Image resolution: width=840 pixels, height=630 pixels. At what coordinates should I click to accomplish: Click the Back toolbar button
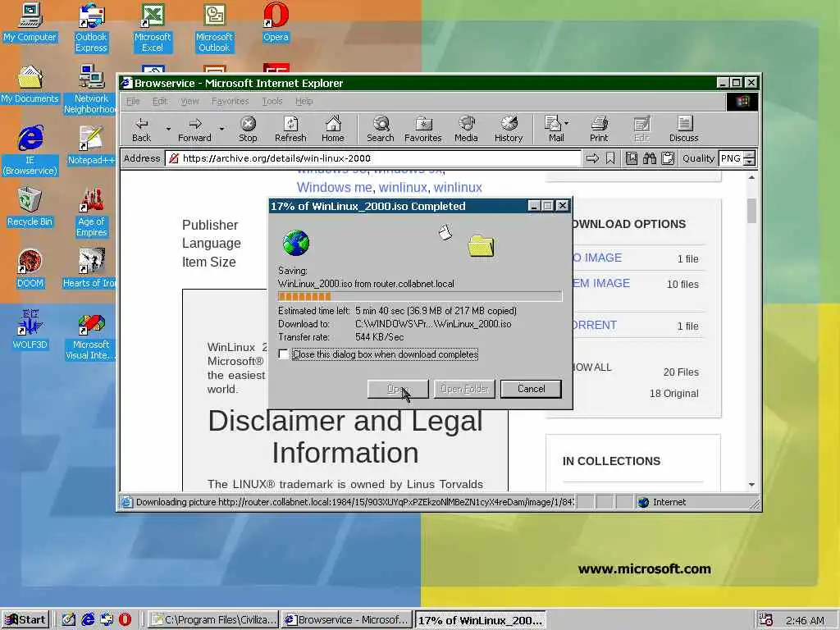141,129
